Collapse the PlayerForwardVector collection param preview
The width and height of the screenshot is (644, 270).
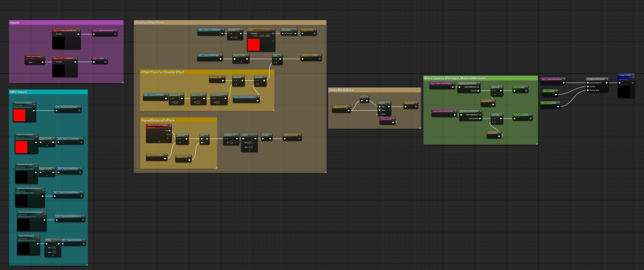tap(37, 136)
